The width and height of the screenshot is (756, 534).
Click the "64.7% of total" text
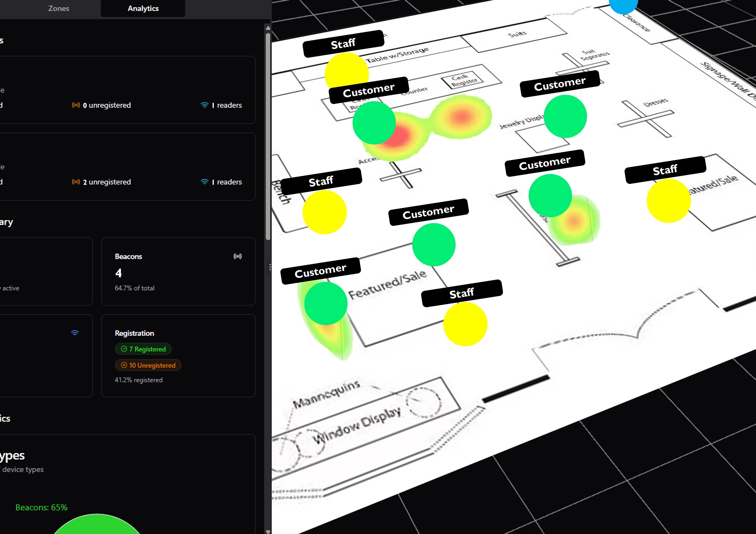(134, 288)
